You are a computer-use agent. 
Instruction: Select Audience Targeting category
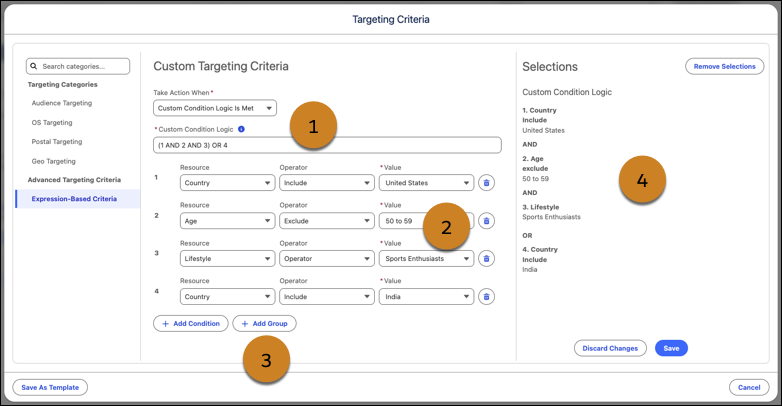[62, 103]
